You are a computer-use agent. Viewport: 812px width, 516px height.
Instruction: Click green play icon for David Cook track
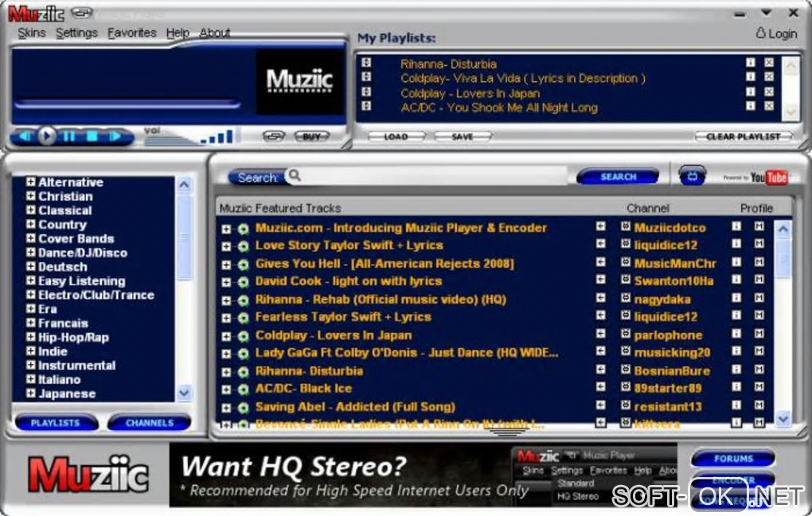[243, 283]
